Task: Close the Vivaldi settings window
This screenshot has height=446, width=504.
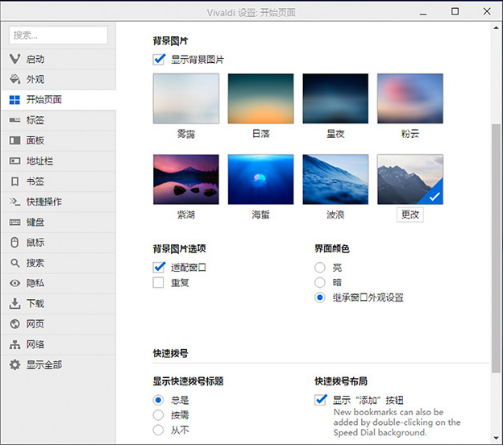Action: [x=487, y=12]
